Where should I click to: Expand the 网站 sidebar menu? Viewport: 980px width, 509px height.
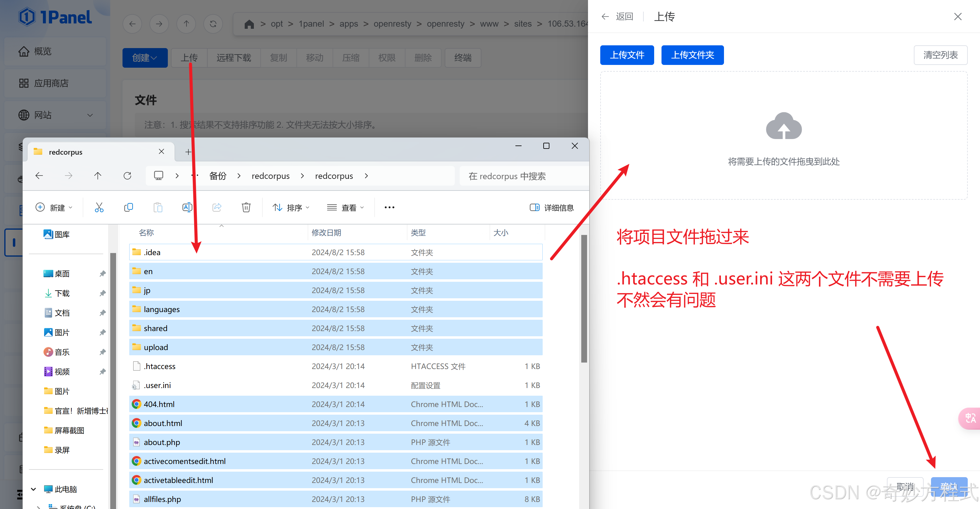[55, 115]
